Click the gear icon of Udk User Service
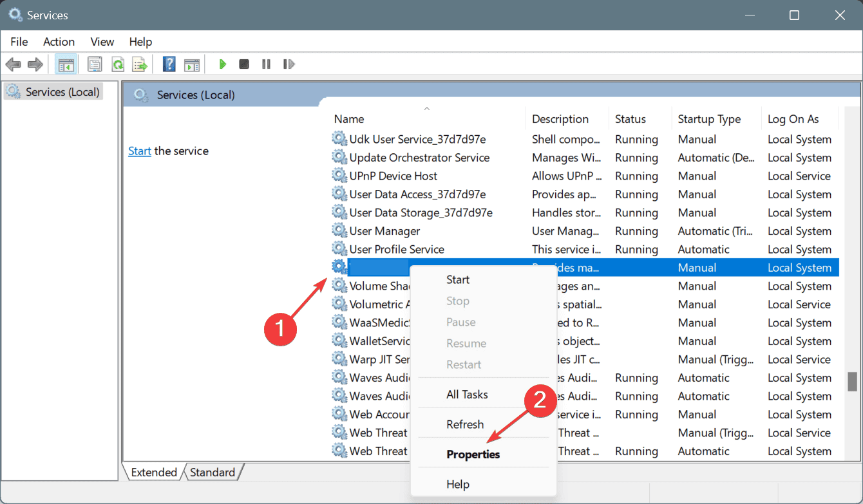 click(x=339, y=139)
